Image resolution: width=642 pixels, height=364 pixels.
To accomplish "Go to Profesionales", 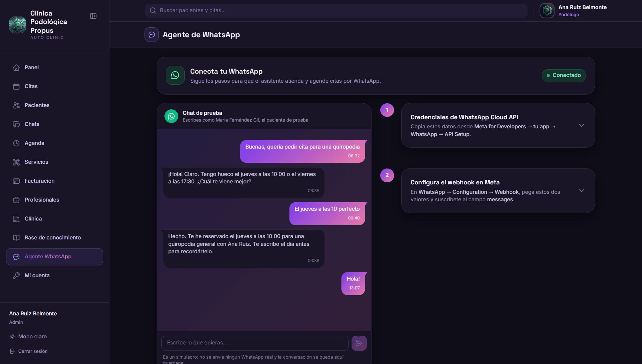I will tap(54, 200).
